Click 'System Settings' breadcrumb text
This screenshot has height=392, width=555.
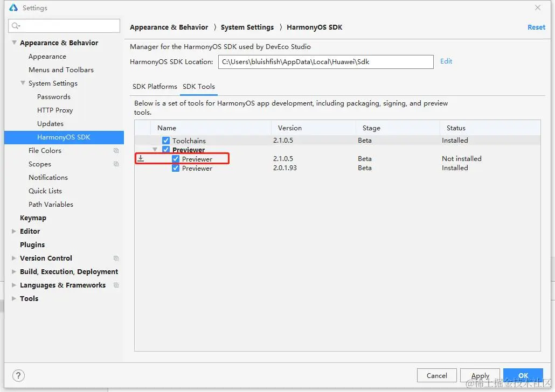point(247,27)
